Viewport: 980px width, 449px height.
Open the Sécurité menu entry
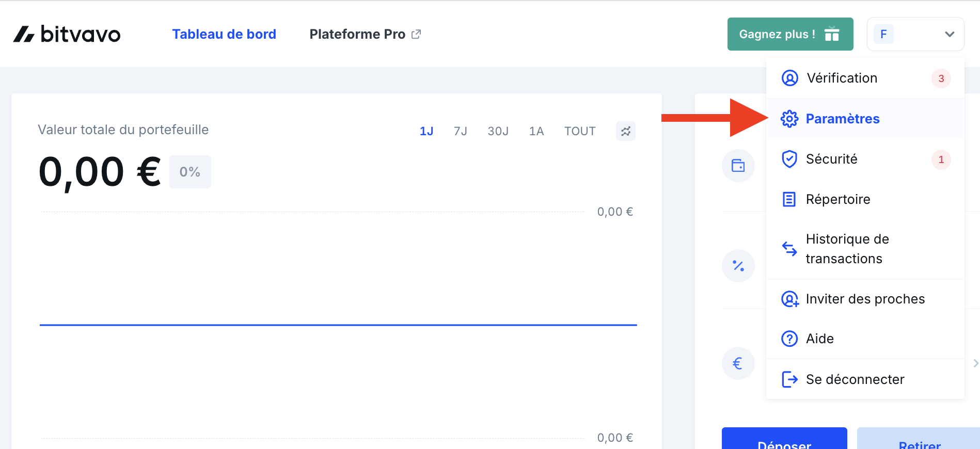coord(865,159)
